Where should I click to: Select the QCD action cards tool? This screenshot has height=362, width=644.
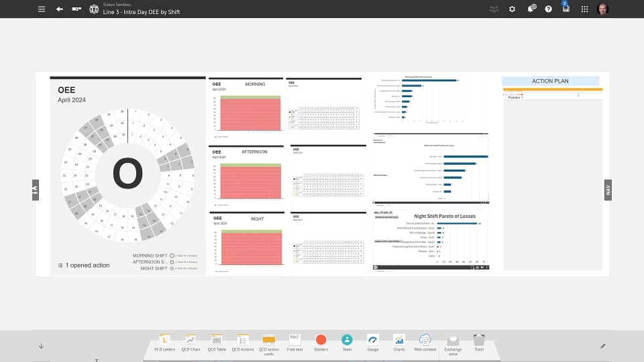point(269,345)
